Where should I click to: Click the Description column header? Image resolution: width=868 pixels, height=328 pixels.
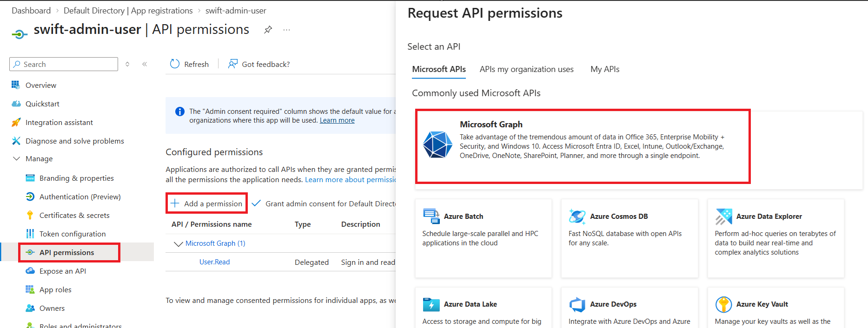(x=361, y=224)
